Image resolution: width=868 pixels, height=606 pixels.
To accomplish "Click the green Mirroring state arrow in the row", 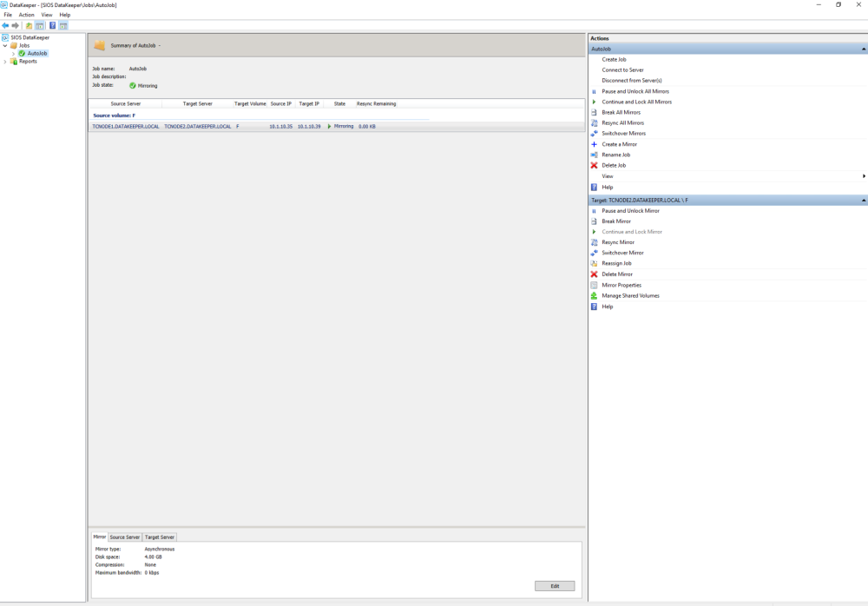I will pyautogui.click(x=329, y=126).
